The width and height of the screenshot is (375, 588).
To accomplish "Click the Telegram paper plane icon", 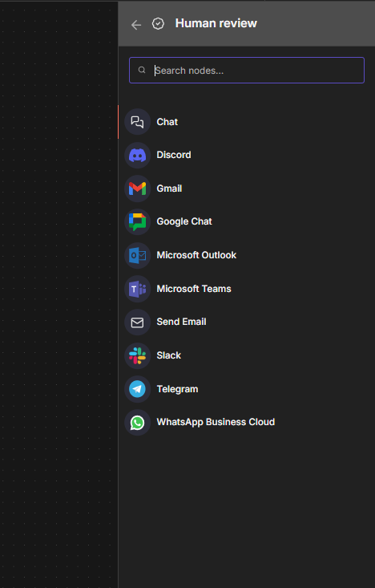I will tap(138, 389).
